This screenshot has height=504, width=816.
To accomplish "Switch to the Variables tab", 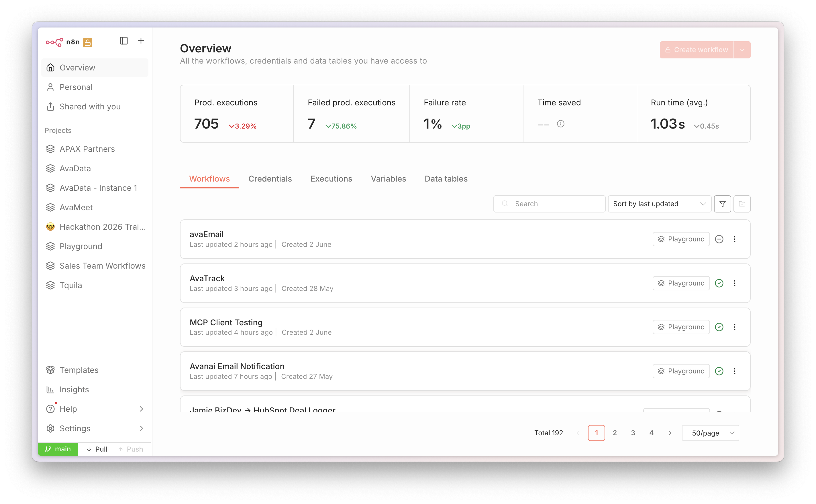I will tap(389, 179).
